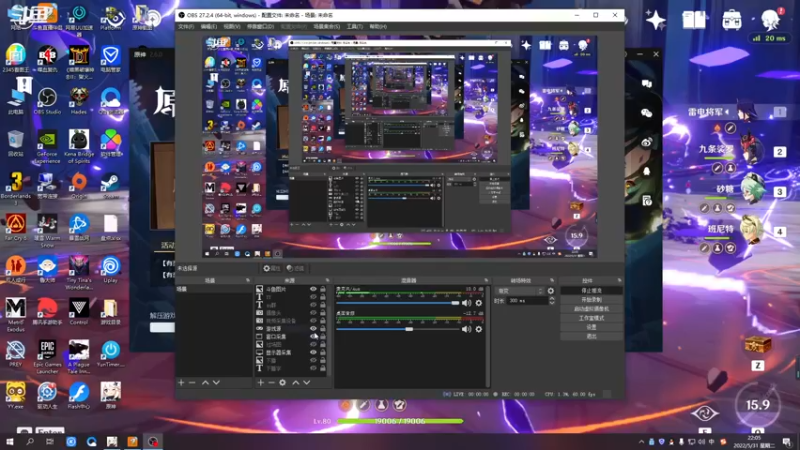Open source 属性 properties gear button
Image resolution: width=800 pixels, height=450 pixels.
(272, 268)
